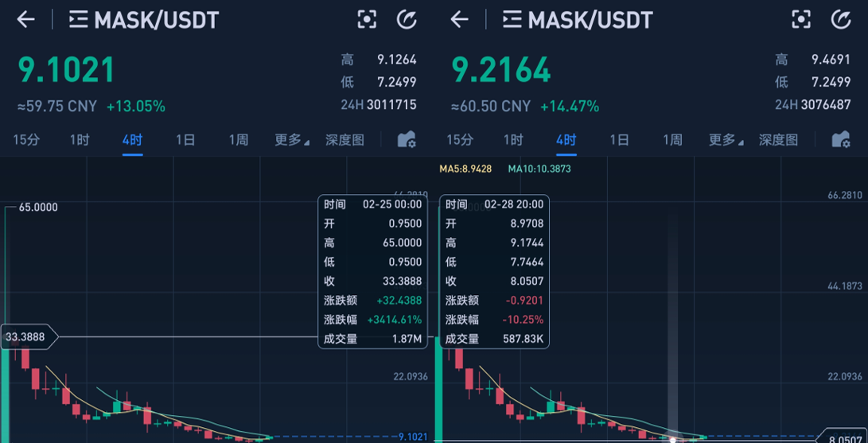This screenshot has width=868, height=443.
Task: Tap circular gauge icon in right panel
Action: click(841, 20)
